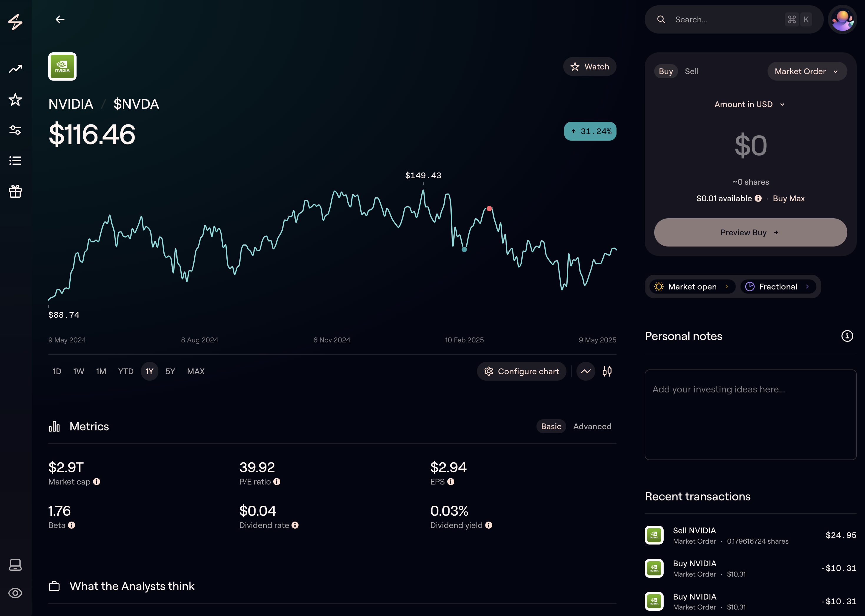Image resolution: width=865 pixels, height=616 pixels.
Task: Select the trending markets icon in the sidebar
Action: pos(15,69)
